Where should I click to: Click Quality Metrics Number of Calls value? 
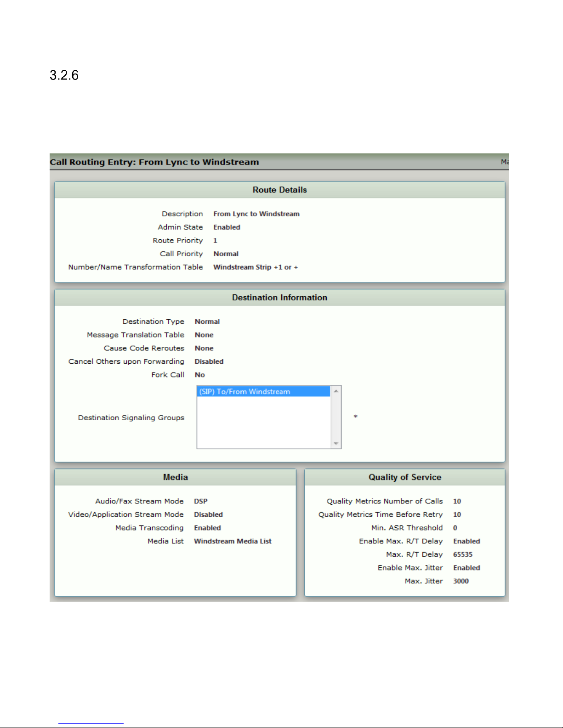(457, 502)
